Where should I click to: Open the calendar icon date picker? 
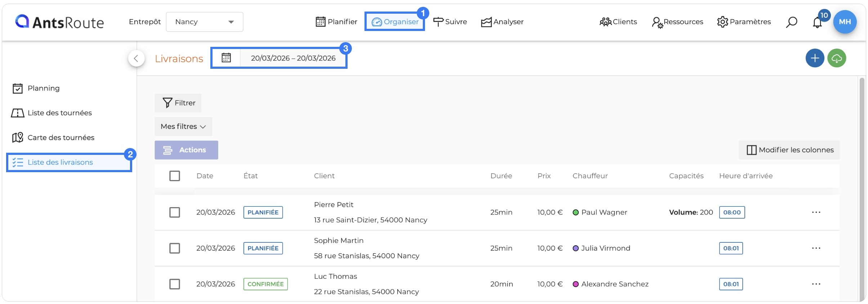point(226,58)
